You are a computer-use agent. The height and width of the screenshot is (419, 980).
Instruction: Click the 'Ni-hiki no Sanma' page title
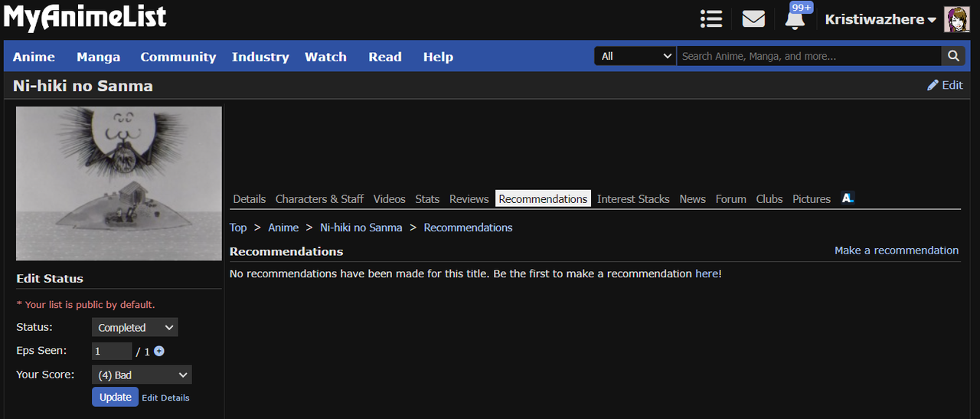pyautogui.click(x=83, y=86)
